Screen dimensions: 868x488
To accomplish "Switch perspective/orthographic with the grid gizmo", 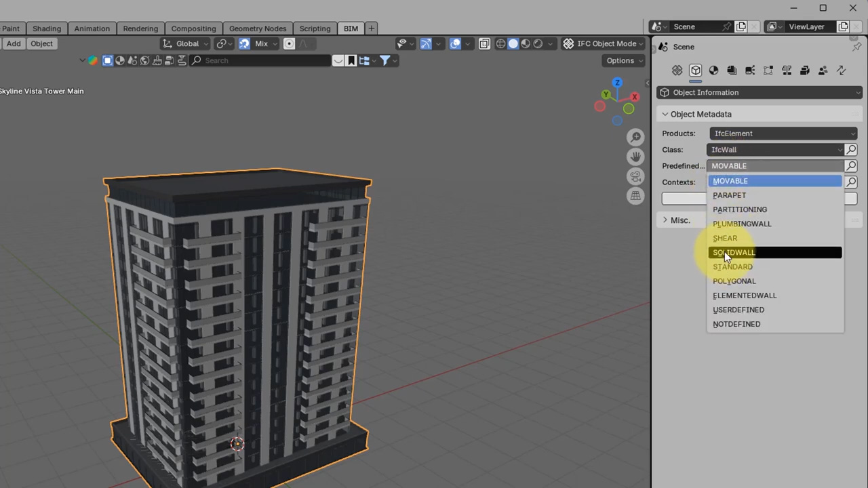I will click(635, 197).
